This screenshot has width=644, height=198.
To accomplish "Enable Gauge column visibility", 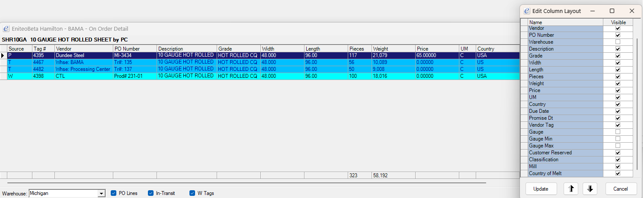I will point(618,132).
